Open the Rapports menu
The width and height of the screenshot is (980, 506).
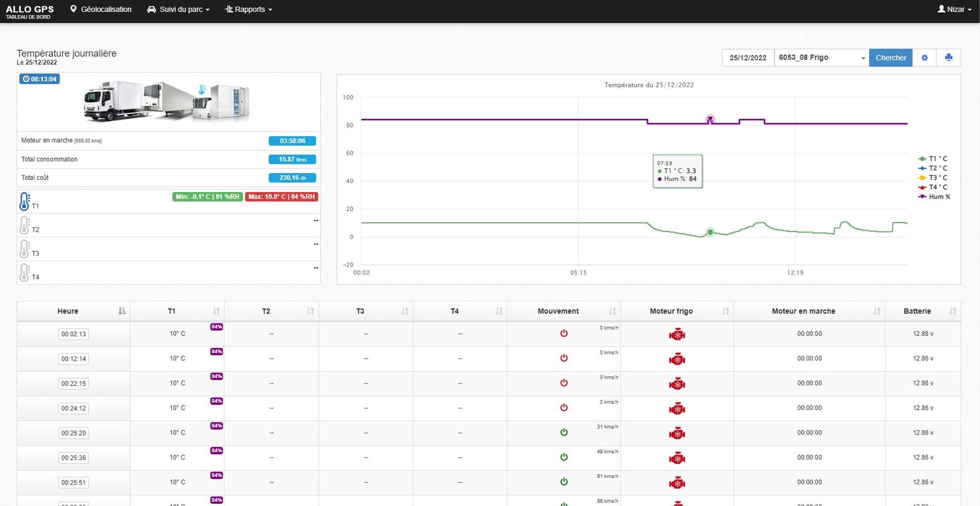click(249, 9)
